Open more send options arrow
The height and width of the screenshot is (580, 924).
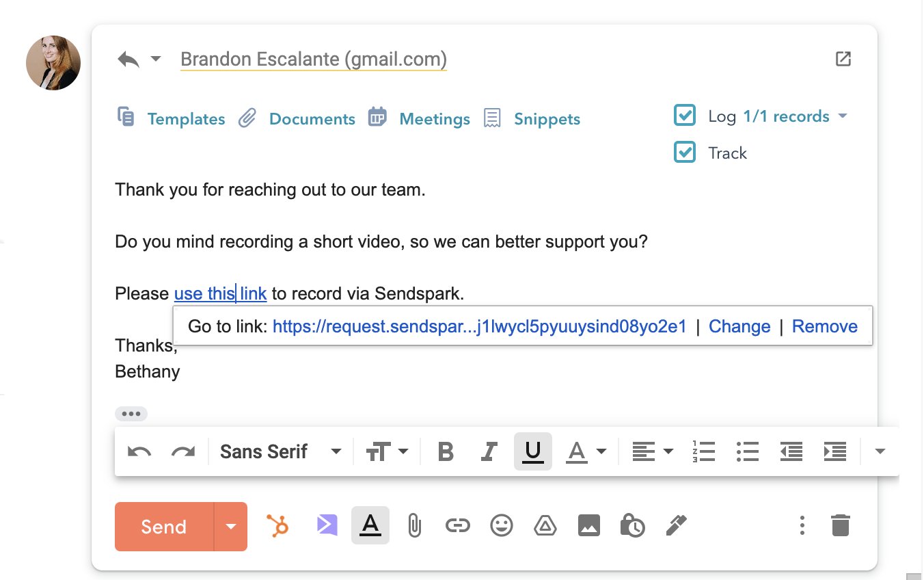pos(231,527)
